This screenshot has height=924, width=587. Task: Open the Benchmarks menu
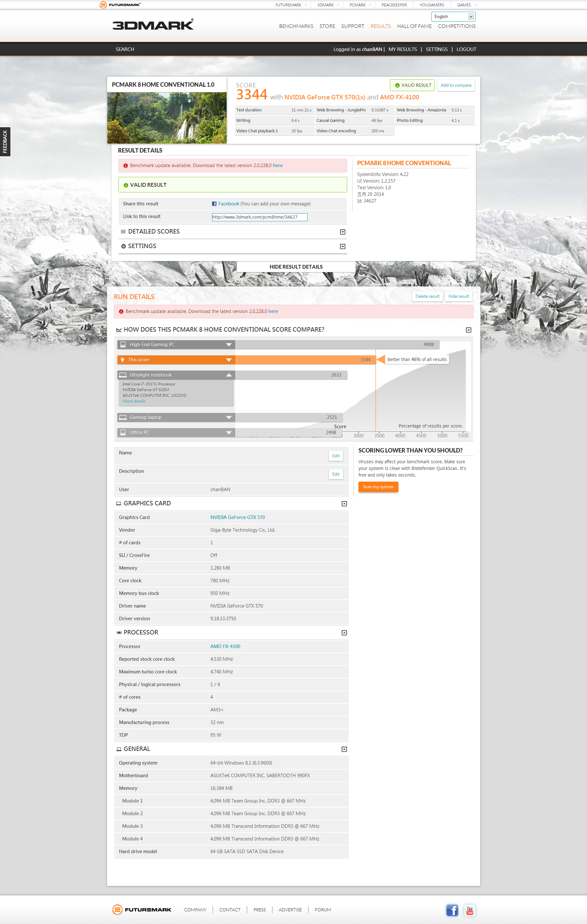[296, 26]
